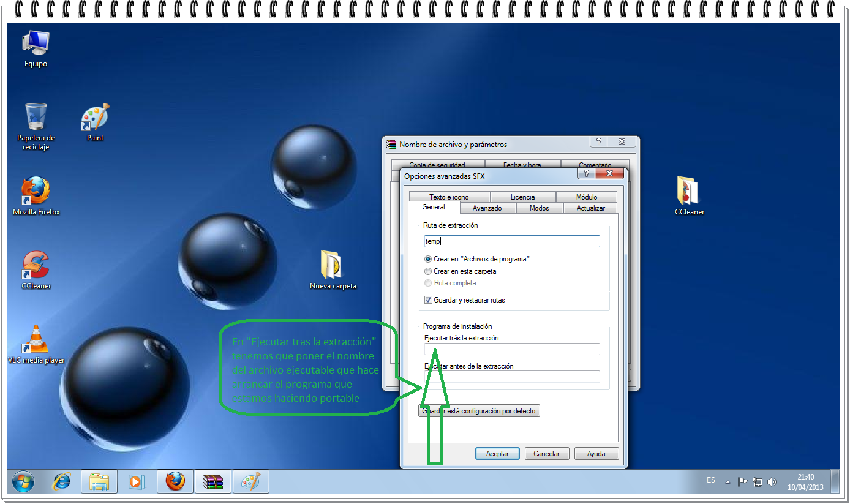Select the Nueva carpeta desktop folder
Image resolution: width=850 pixels, height=504 pixels.
pos(332,269)
